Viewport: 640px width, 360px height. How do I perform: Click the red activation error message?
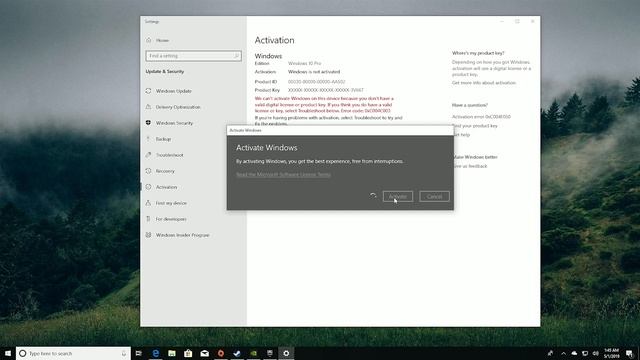[x=324, y=104]
